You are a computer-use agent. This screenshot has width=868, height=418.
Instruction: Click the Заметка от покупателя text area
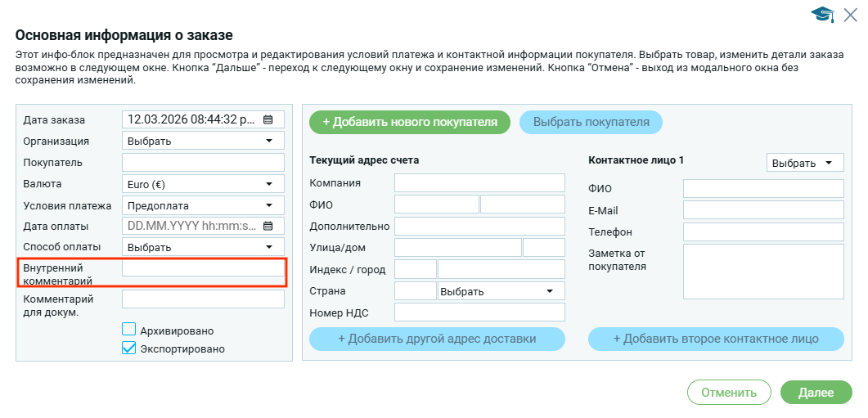pos(762,272)
